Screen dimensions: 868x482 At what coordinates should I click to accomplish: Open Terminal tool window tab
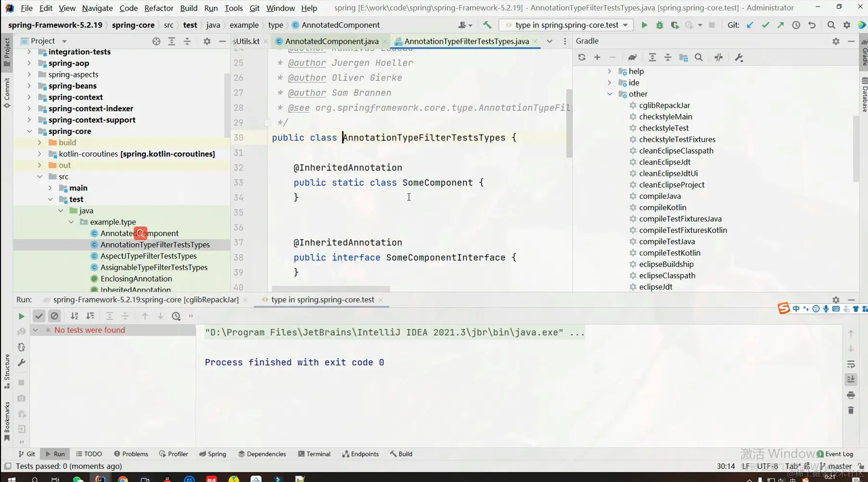[314, 454]
